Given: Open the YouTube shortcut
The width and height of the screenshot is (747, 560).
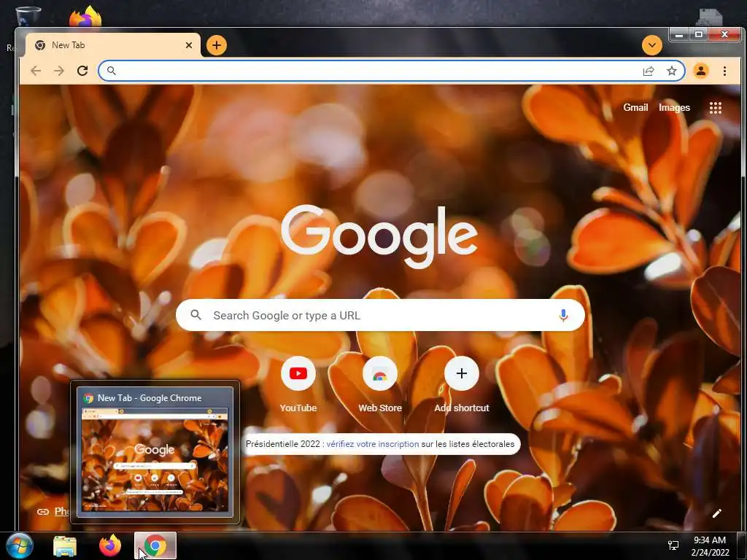Looking at the screenshot, I should [298, 385].
